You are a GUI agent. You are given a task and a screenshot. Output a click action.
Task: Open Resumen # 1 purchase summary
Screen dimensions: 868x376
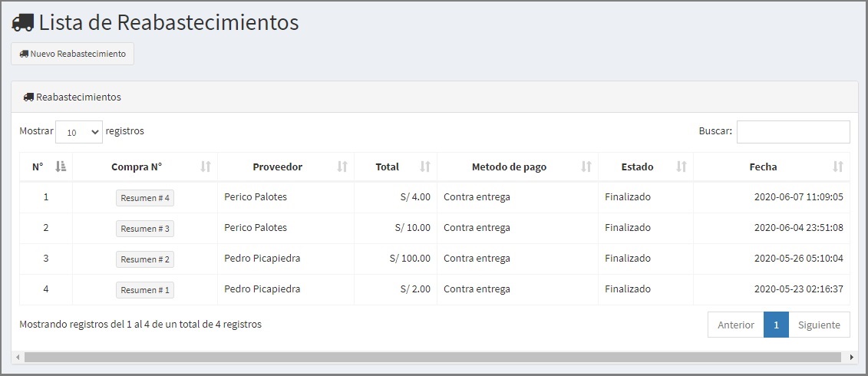pyautogui.click(x=145, y=289)
